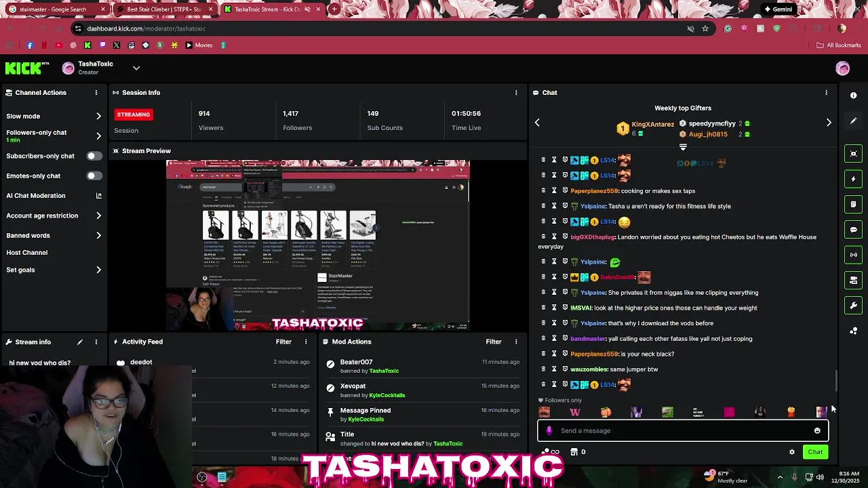This screenshot has width=868, height=488.
Task: Open the YouTube bookmark icon
Action: [x=58, y=45]
